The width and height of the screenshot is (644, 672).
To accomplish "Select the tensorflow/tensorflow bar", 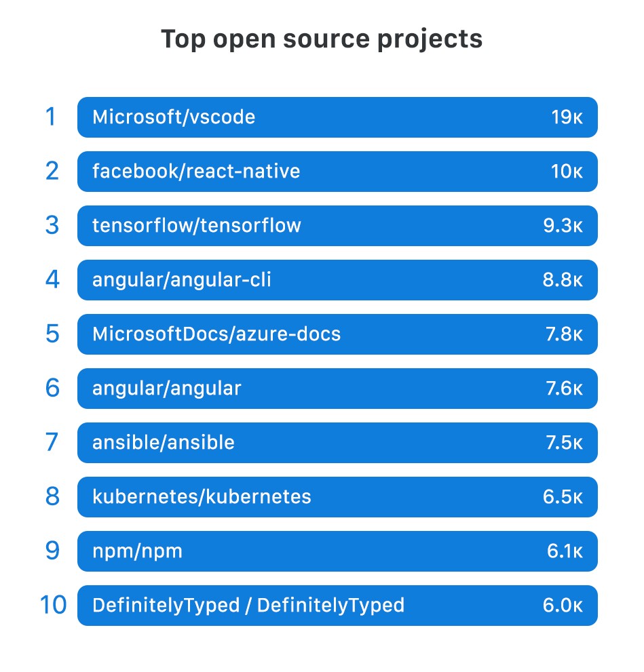I will click(x=337, y=226).
